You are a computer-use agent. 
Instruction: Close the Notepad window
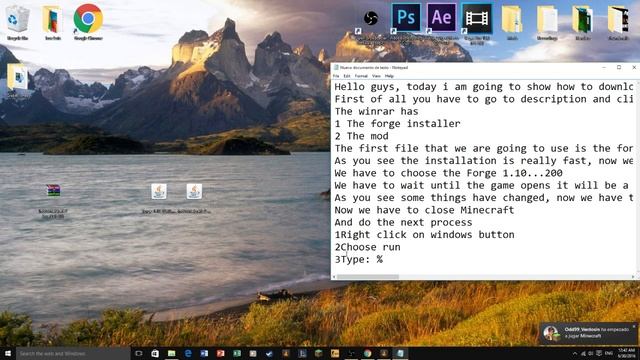(x=634, y=67)
